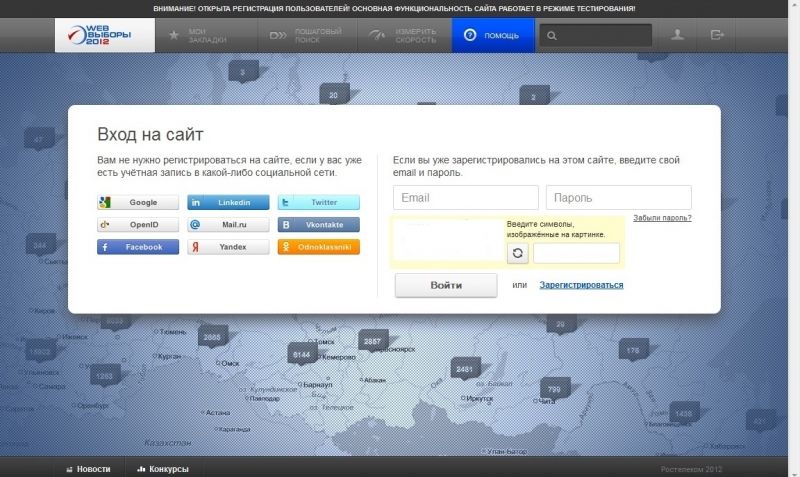
Task: Sign in with Google
Action: click(x=138, y=202)
